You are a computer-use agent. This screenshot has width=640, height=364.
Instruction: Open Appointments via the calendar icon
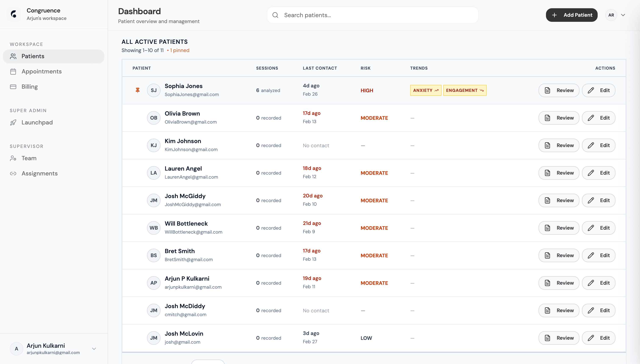[14, 72]
